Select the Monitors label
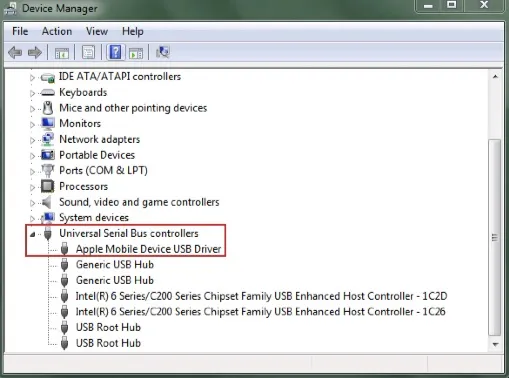The width and height of the screenshot is (509, 378). pyautogui.click(x=80, y=124)
